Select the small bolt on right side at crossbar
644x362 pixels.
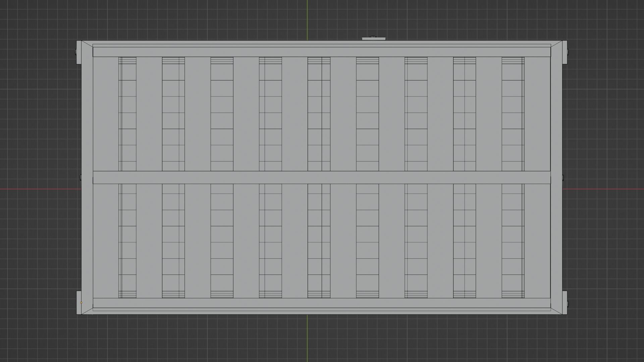563,177
